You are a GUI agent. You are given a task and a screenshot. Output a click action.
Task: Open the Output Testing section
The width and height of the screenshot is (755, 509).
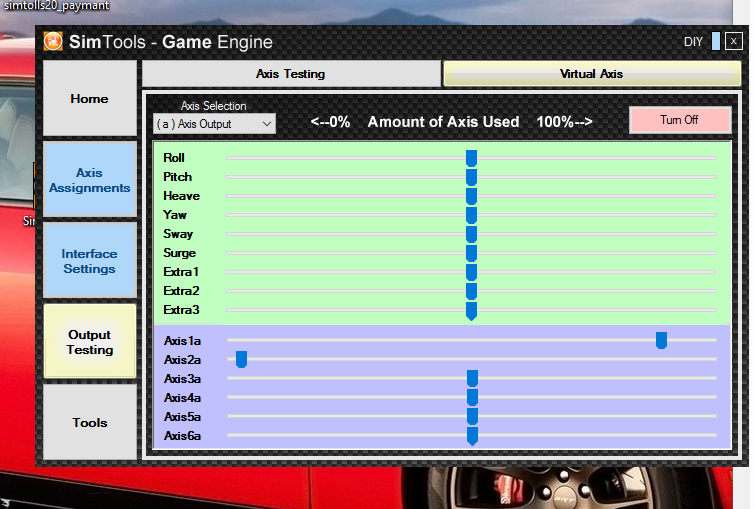[x=90, y=341]
